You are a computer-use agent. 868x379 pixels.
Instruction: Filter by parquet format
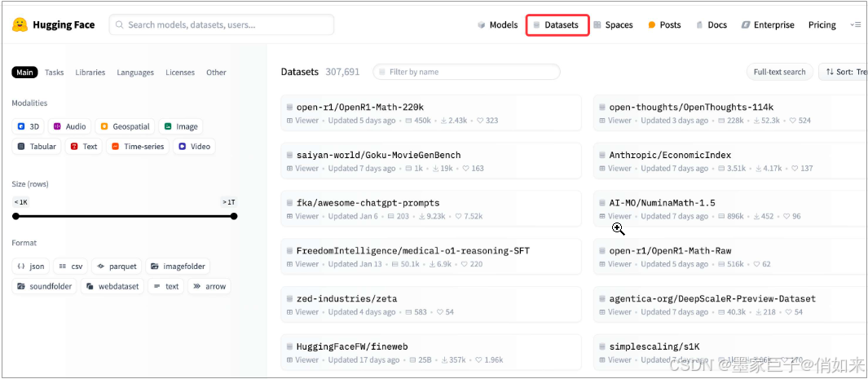[117, 267]
